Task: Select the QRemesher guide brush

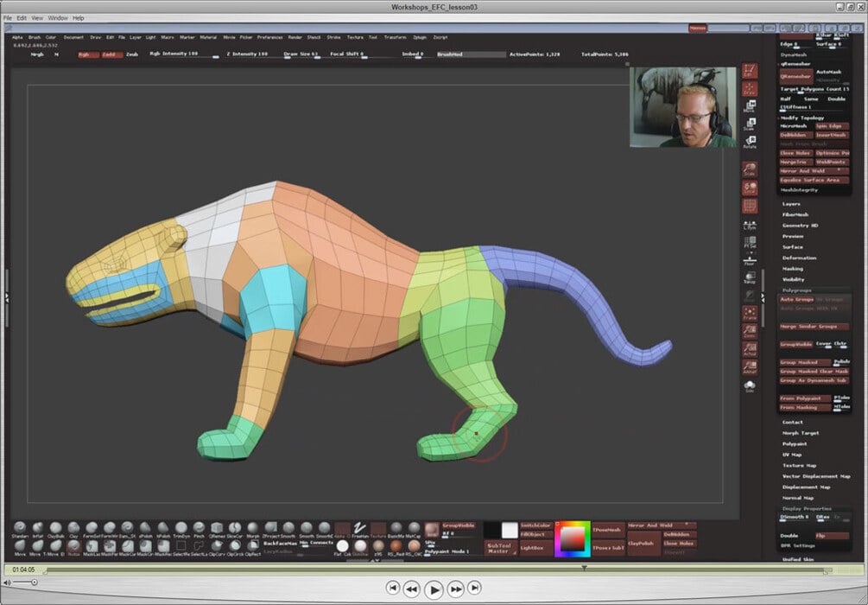Action: coord(217,529)
